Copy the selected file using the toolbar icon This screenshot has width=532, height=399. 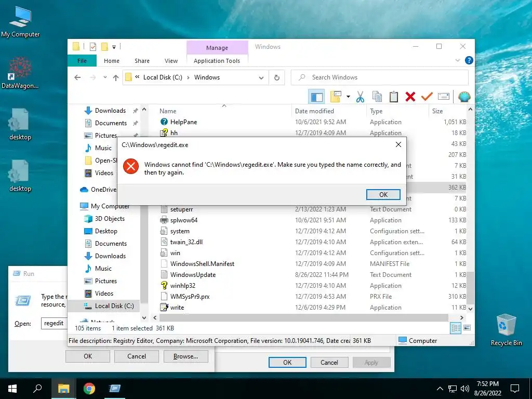(377, 97)
